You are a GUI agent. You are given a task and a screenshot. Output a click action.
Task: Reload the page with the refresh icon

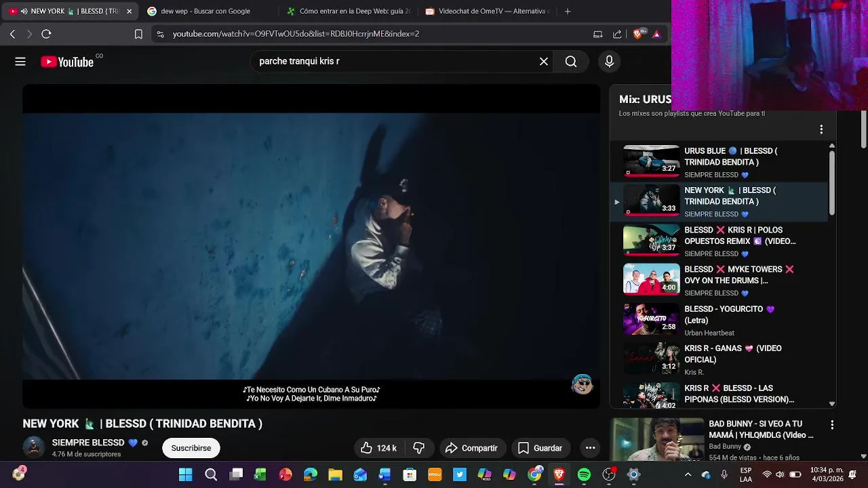tap(46, 34)
